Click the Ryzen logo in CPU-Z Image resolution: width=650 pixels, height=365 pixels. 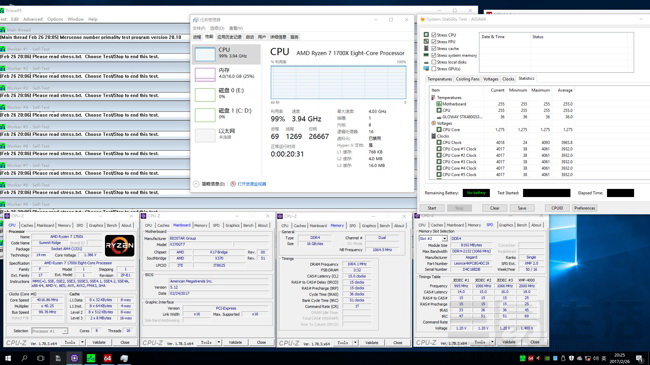point(119,246)
